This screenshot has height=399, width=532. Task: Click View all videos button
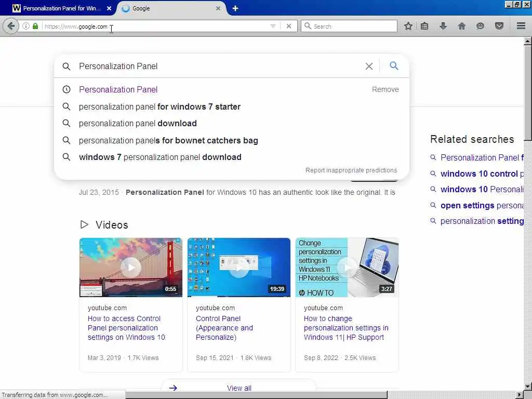pyautogui.click(x=239, y=388)
